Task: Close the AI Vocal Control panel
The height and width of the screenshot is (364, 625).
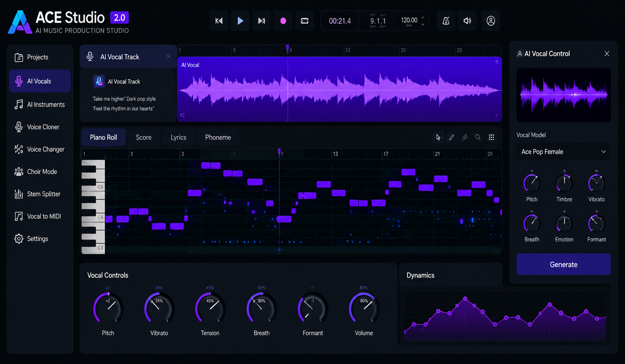Action: click(x=607, y=54)
